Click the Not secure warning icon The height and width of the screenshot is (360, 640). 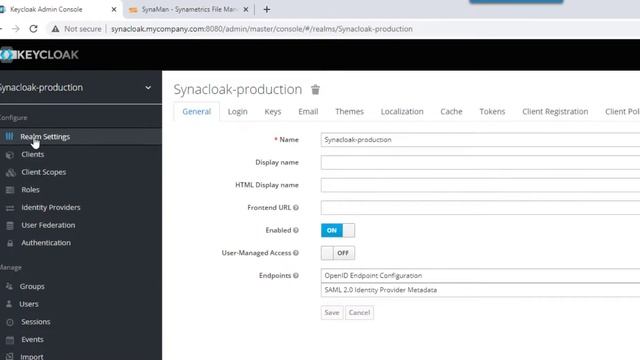pos(55,29)
